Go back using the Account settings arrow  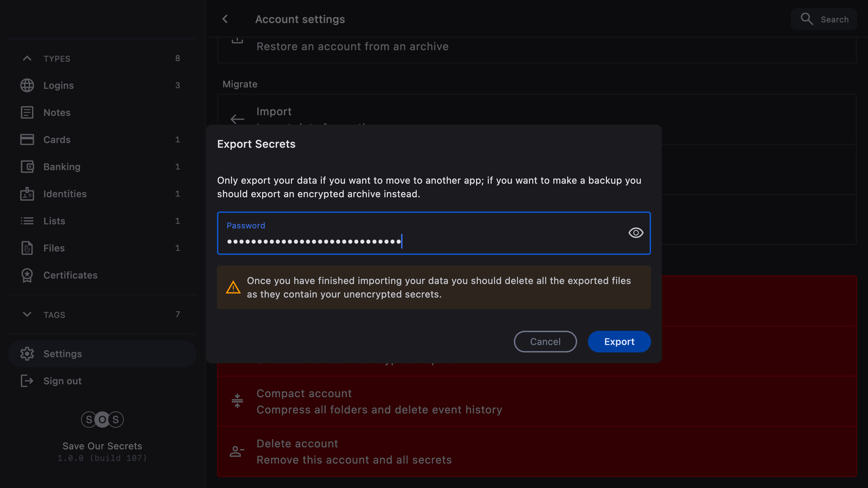(225, 19)
